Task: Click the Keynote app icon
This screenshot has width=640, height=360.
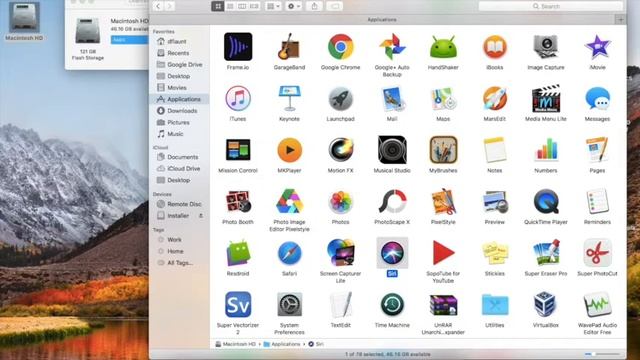Action: click(x=289, y=98)
